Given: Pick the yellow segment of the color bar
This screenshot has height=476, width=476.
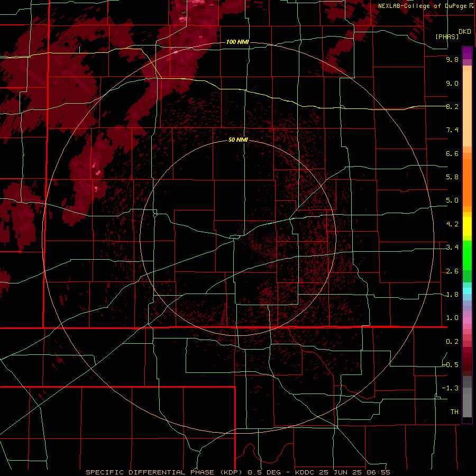Looking at the screenshot, I should point(467,226).
